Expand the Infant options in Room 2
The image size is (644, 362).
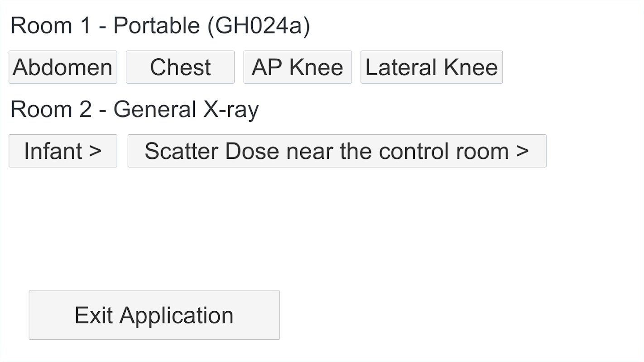[x=62, y=151]
